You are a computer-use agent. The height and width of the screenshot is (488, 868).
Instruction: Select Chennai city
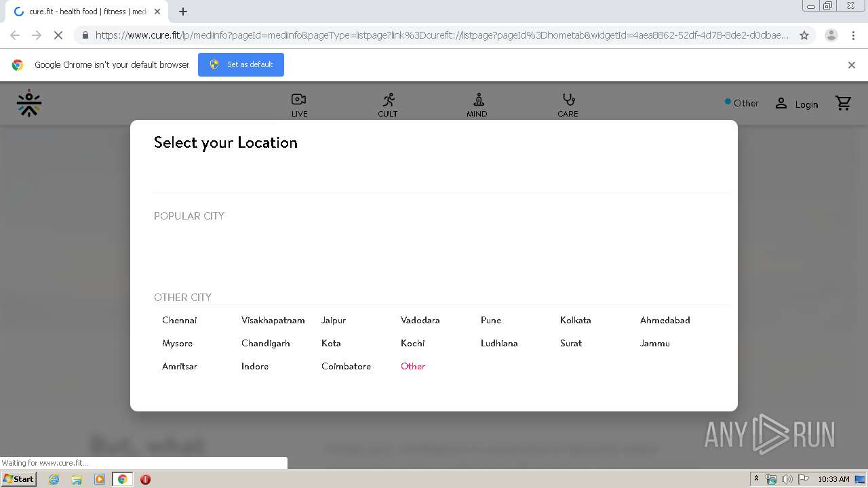click(179, 320)
